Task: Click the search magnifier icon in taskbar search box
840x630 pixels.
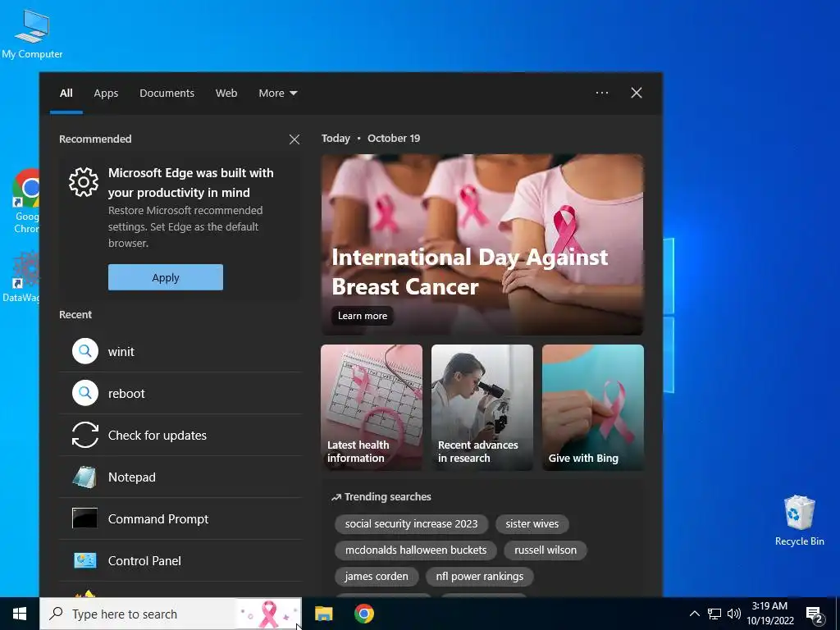Action: coord(56,614)
